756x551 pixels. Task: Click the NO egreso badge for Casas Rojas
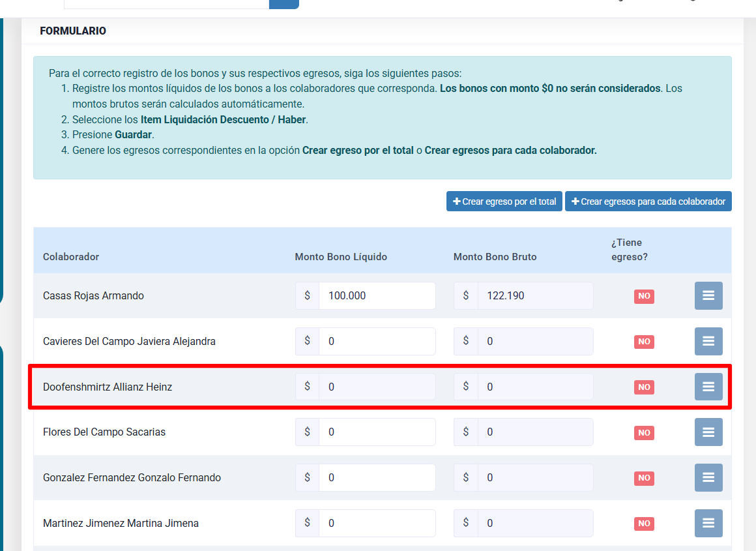coord(644,296)
